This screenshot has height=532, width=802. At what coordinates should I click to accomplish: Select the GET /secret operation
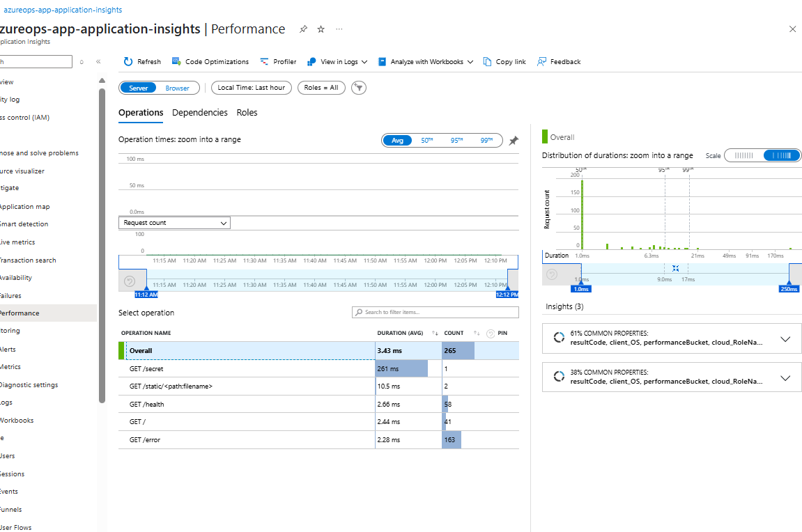(x=318, y=368)
